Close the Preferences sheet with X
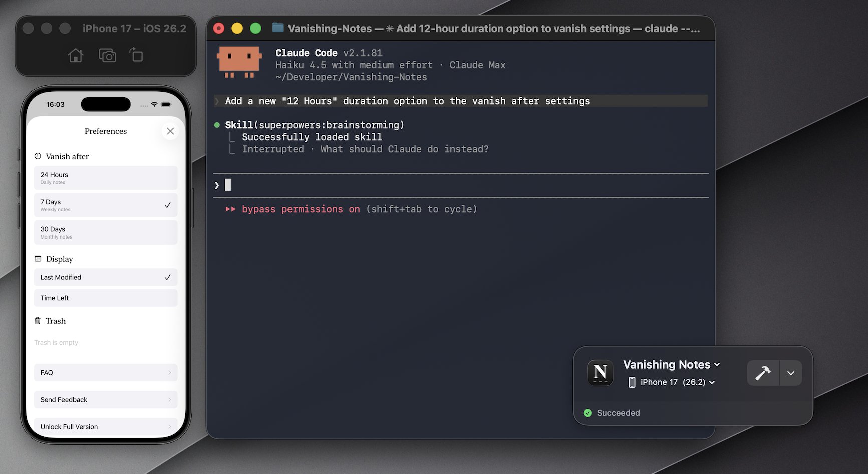868x474 pixels. click(170, 131)
